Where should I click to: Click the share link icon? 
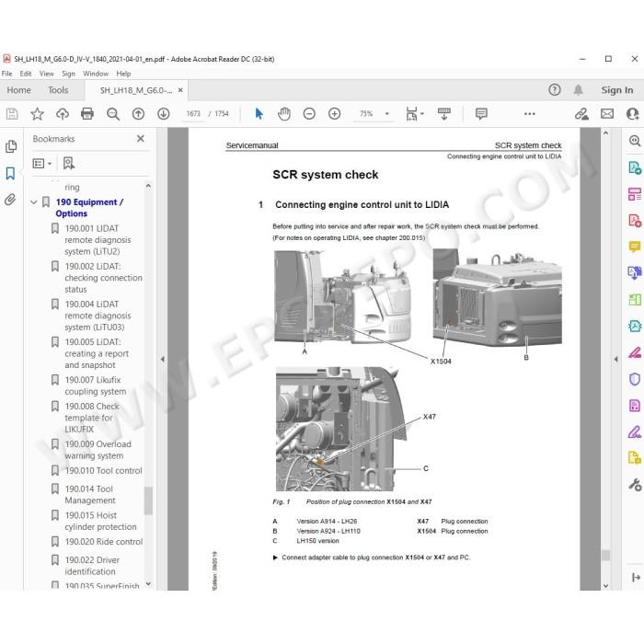point(581,114)
